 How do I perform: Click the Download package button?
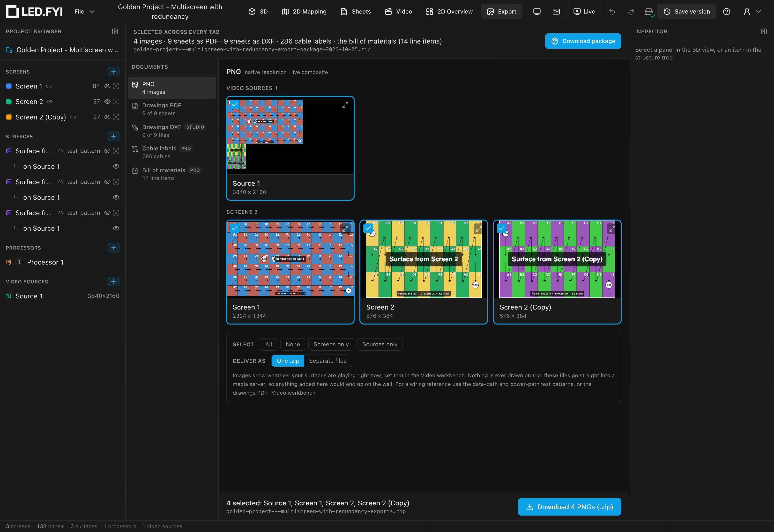click(x=583, y=41)
